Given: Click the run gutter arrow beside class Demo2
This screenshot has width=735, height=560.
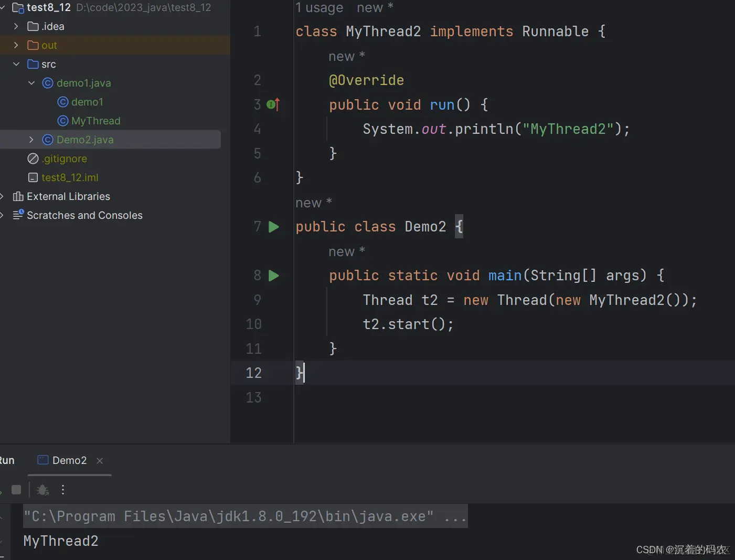Looking at the screenshot, I should [274, 227].
